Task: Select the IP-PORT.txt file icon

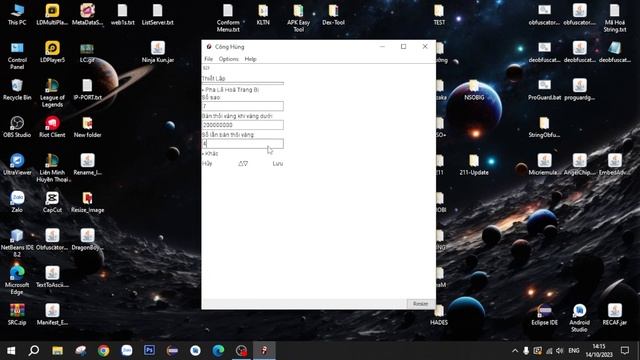Action: 87,89
